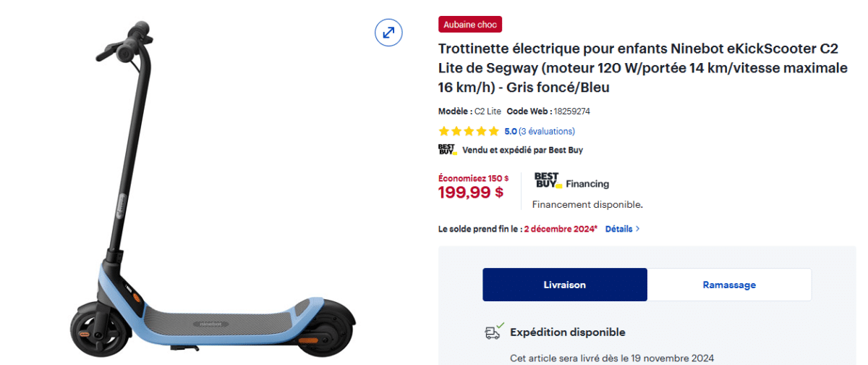
Task: Open the 3 évaluations reviews link
Action: [548, 131]
